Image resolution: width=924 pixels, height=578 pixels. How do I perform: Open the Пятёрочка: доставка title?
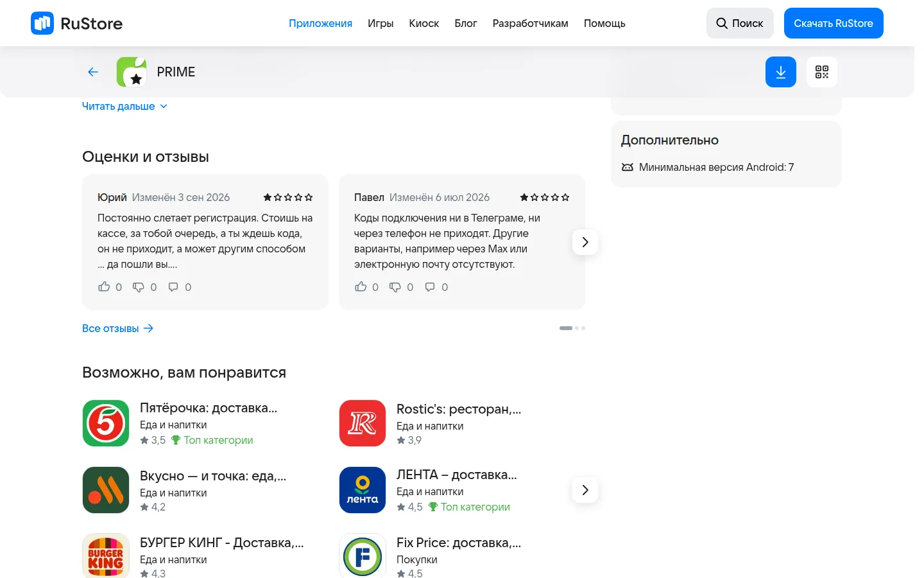pyautogui.click(x=209, y=408)
